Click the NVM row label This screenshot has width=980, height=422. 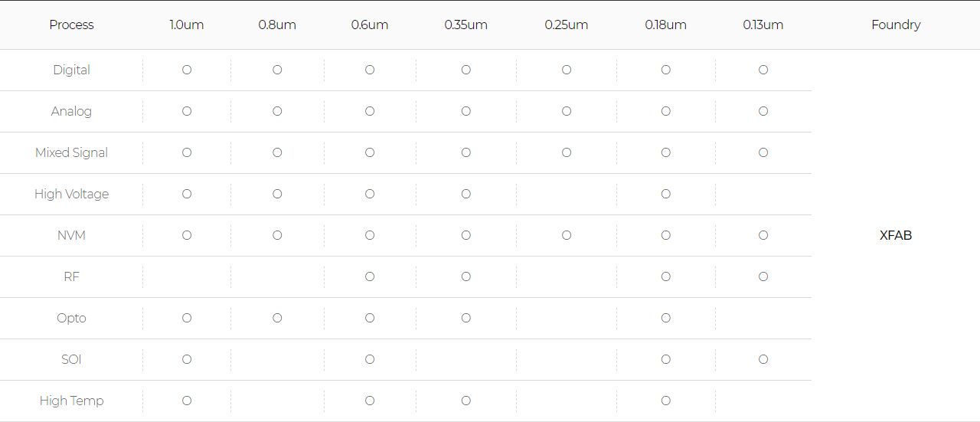pos(71,235)
